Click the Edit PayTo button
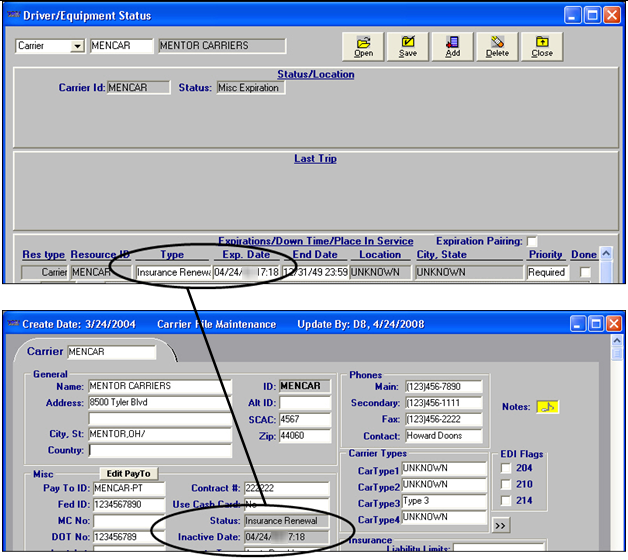This screenshot has height=560, width=628. coord(128,473)
